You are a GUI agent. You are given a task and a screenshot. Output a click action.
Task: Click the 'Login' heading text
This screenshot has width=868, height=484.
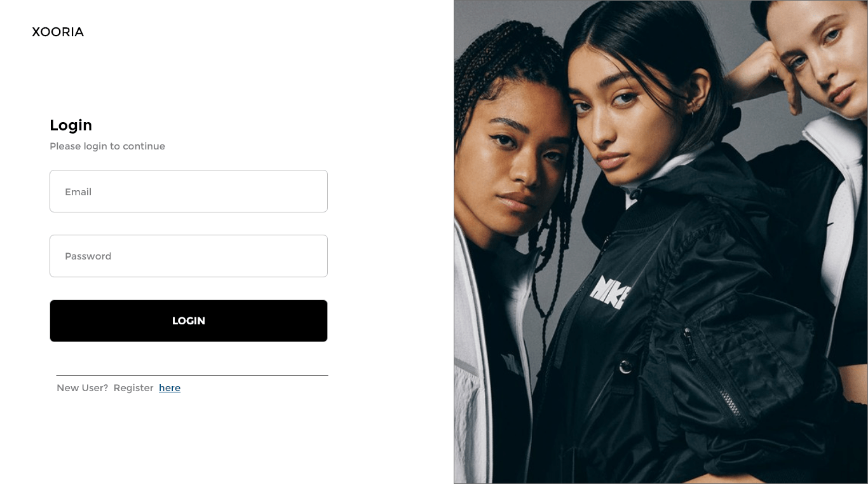[71, 125]
